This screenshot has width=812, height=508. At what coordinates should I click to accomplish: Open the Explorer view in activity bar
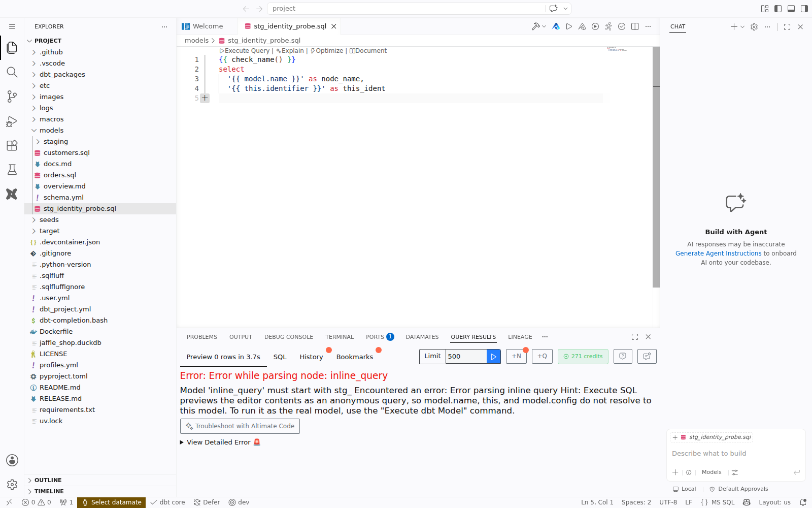(x=12, y=48)
